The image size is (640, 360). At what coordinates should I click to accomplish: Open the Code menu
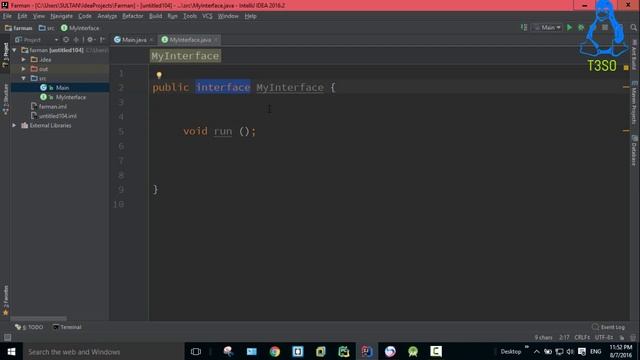point(85,16)
